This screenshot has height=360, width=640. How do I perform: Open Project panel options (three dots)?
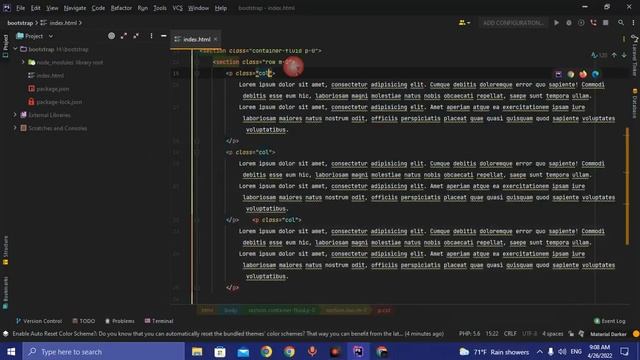[x=151, y=36]
